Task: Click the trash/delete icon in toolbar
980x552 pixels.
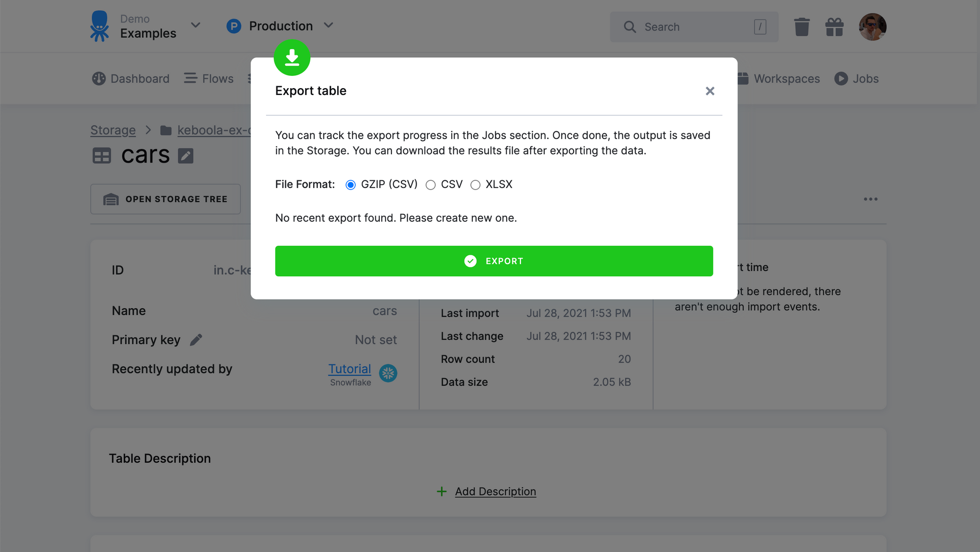Action: point(802,27)
